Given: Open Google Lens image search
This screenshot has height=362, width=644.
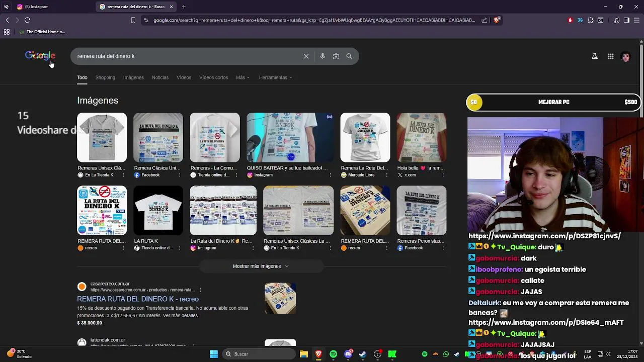Looking at the screenshot, I should pyautogui.click(x=336, y=56).
